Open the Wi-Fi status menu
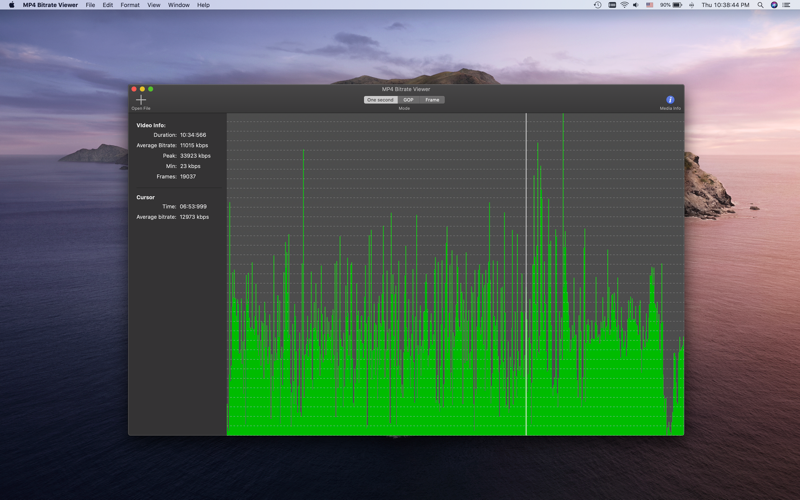 tap(624, 5)
